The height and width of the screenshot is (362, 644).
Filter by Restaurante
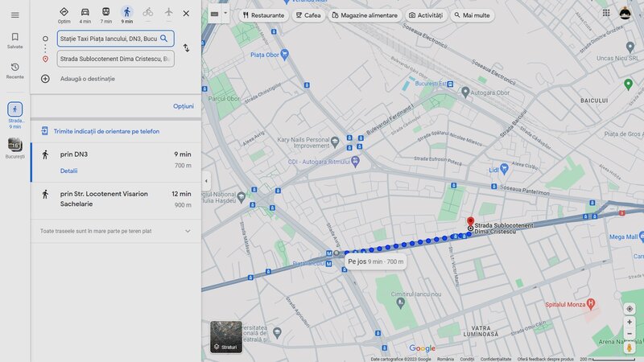pyautogui.click(x=263, y=15)
